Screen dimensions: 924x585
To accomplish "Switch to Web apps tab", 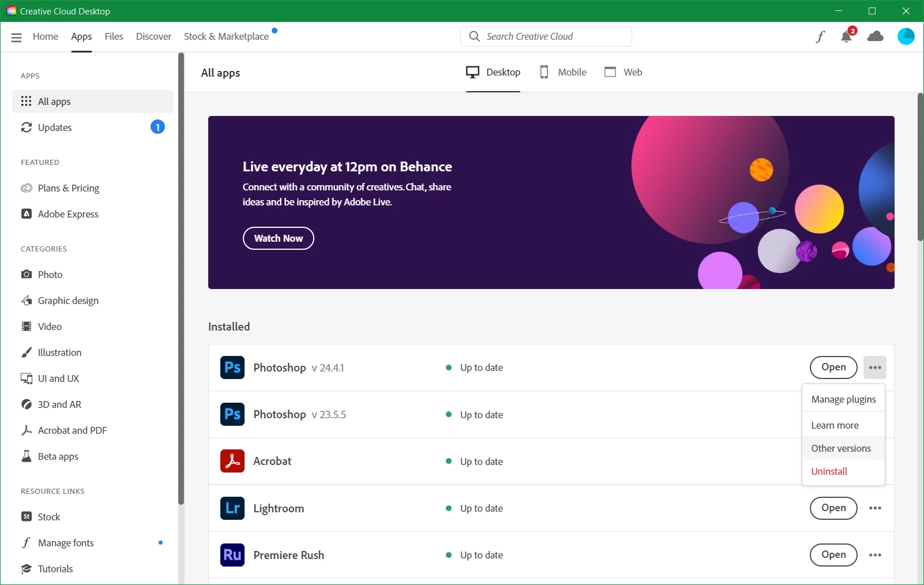I will (x=623, y=72).
